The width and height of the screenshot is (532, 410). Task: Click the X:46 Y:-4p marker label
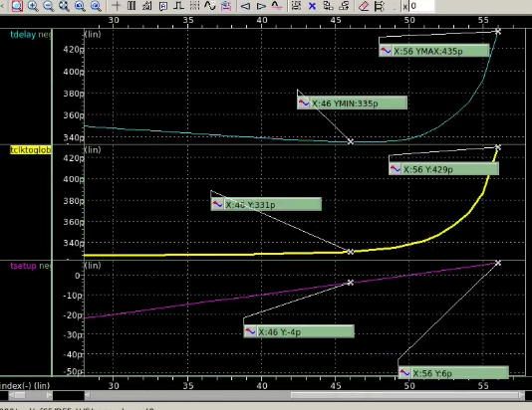(299, 331)
